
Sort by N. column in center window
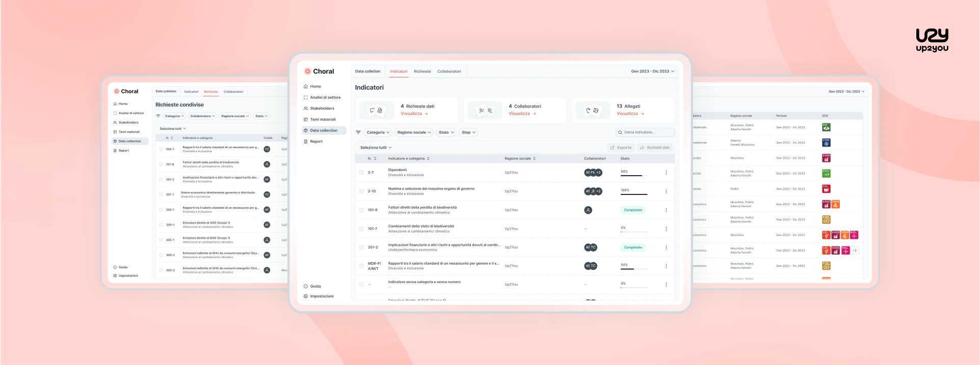tap(372, 159)
